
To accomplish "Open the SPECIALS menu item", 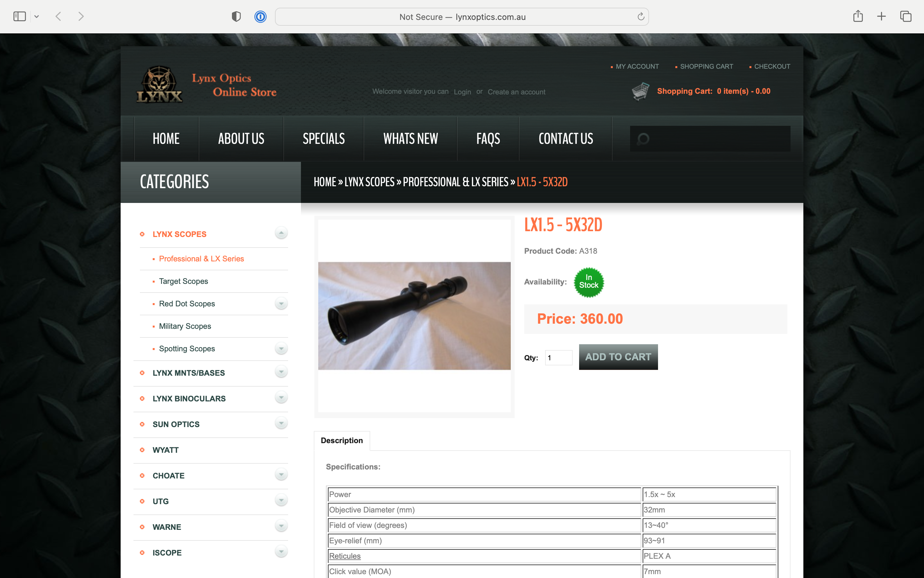I will tap(324, 139).
